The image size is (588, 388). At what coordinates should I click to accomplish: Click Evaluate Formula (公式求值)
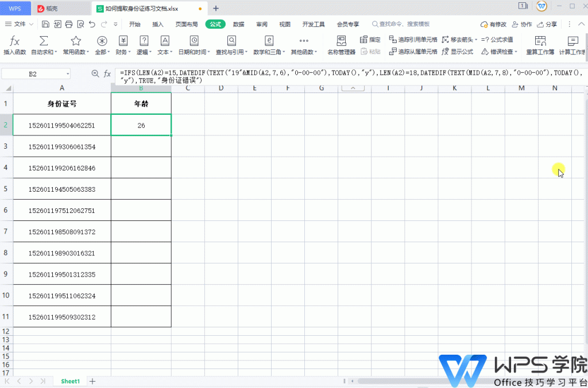coord(497,40)
